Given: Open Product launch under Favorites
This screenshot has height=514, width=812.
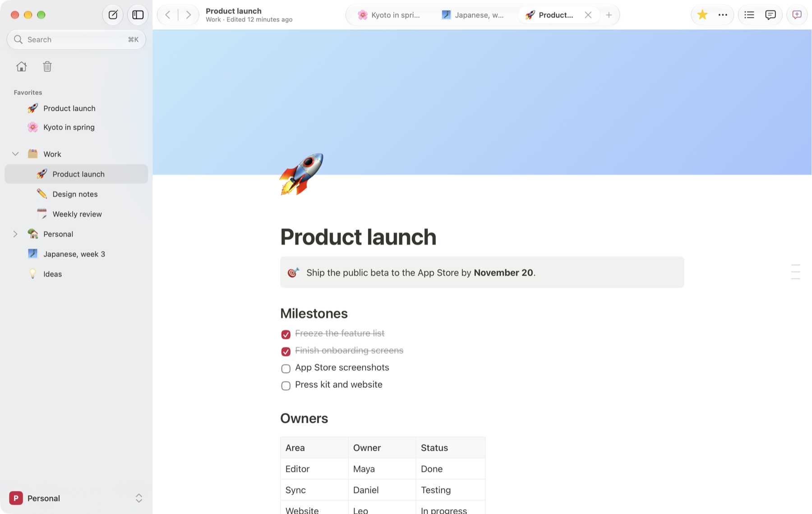Looking at the screenshot, I should click(76, 108).
